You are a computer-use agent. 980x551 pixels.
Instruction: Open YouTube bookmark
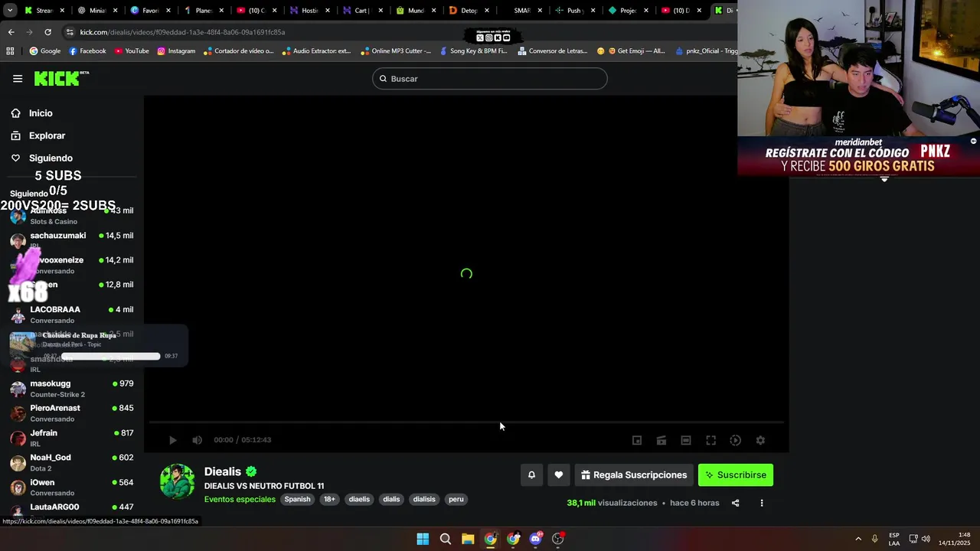pos(132,51)
